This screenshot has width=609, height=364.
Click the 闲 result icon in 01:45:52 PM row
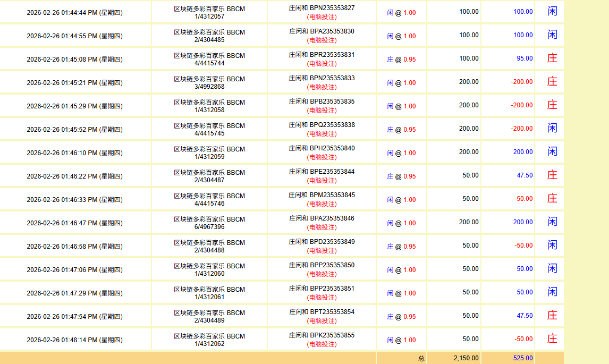(x=552, y=128)
